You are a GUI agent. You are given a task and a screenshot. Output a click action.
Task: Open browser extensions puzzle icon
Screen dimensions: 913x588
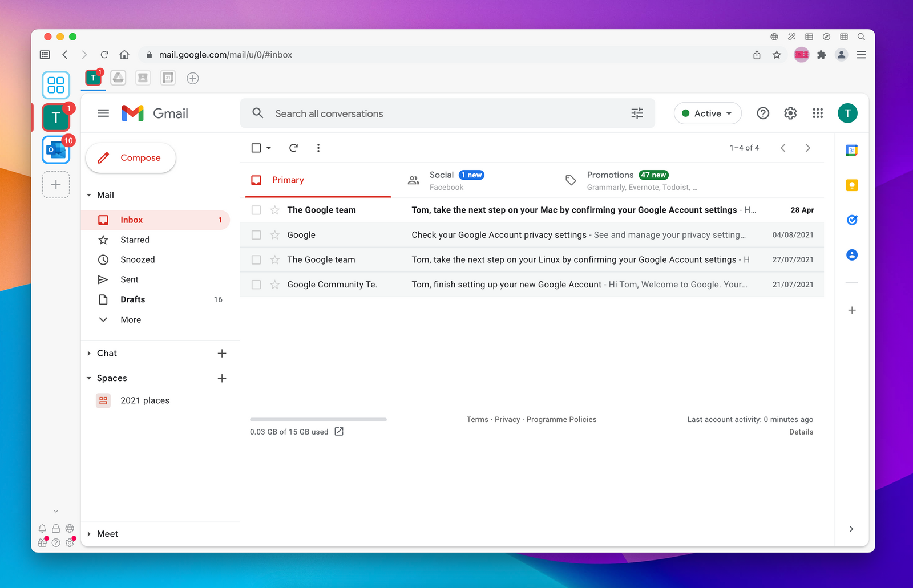[822, 55]
